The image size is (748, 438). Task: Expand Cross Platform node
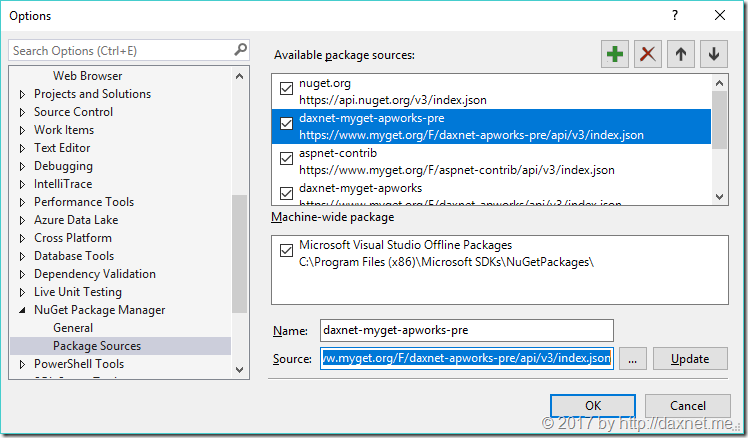click(22, 238)
